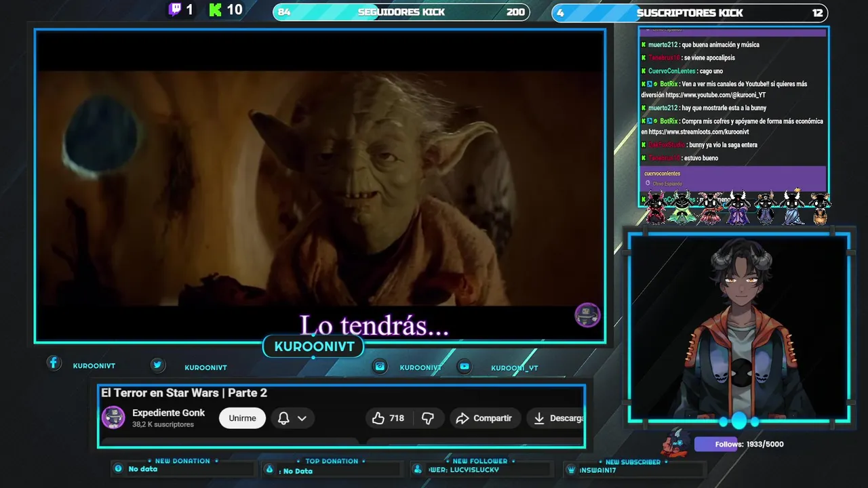
Task: Click username muerto212 in first chat message
Action: tap(663, 45)
